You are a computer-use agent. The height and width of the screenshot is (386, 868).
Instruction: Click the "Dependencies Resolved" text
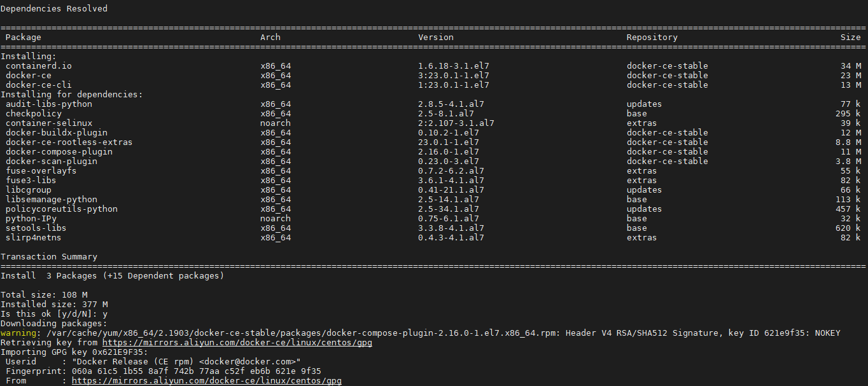(x=54, y=9)
